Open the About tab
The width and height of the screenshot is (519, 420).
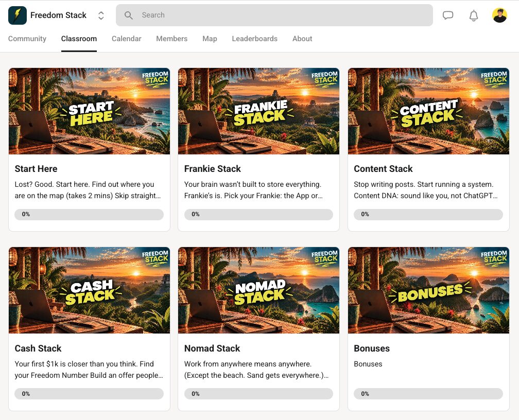[302, 39]
